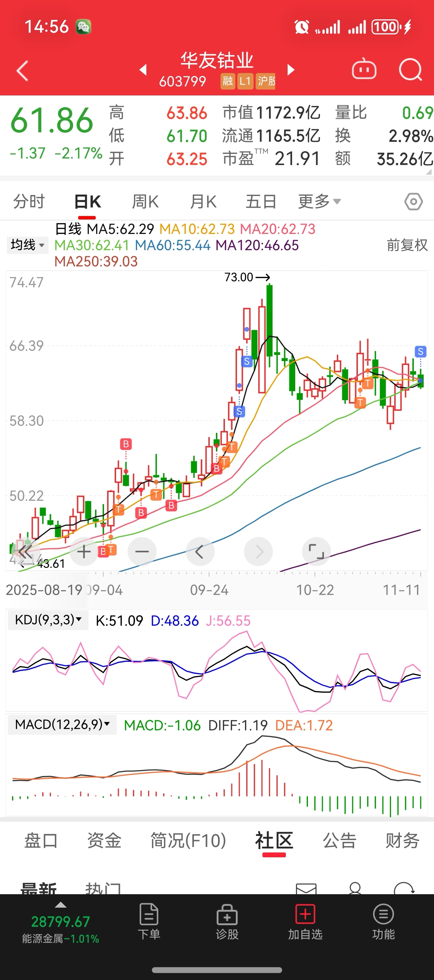
Task: Tap the 73.00 high price label
Action: (238, 277)
